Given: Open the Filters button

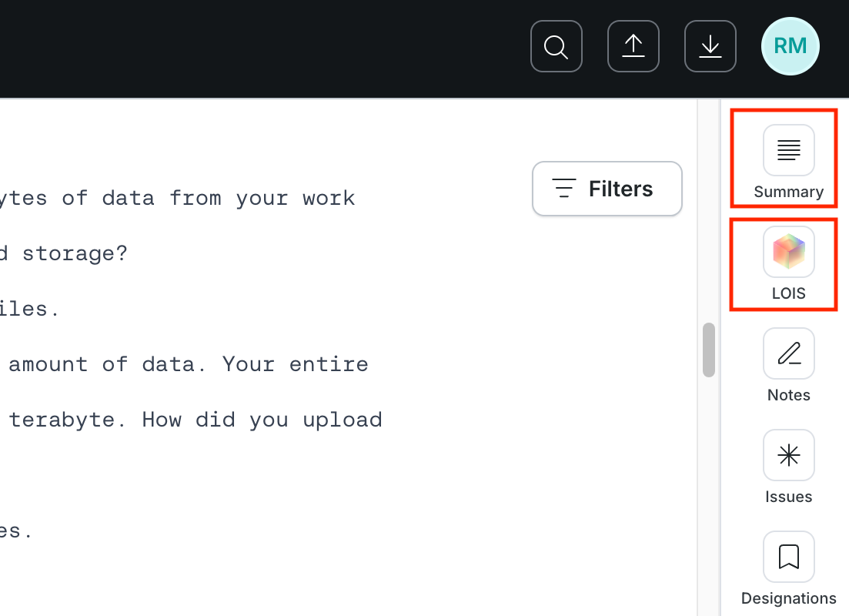Looking at the screenshot, I should coord(607,189).
